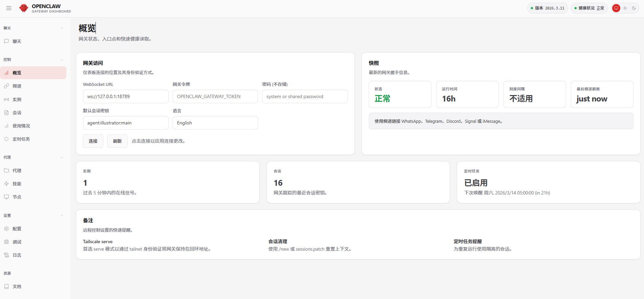
Task: Open 文档 via its book icon
Action: [6, 286]
